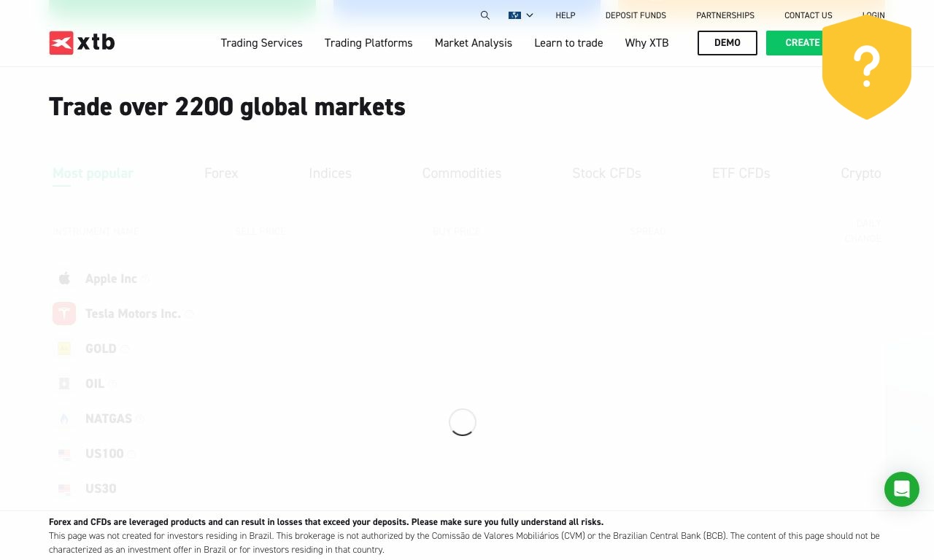934x560 pixels.
Task: Click the XTB logo
Action: click(82, 43)
